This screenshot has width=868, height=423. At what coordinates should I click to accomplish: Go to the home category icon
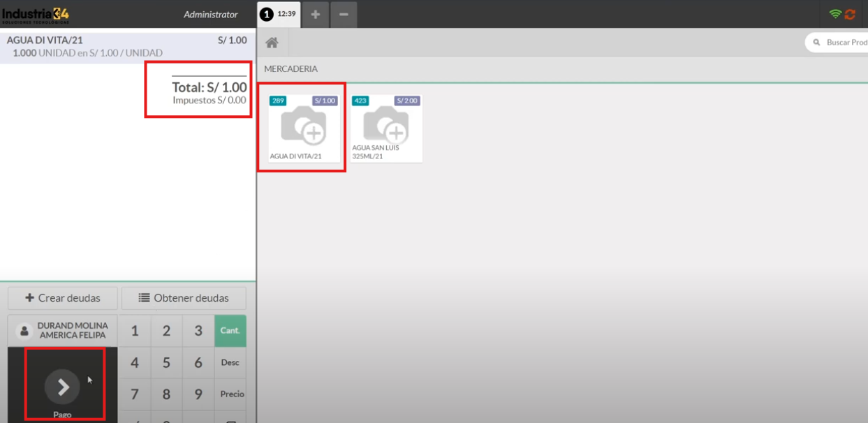pyautogui.click(x=272, y=43)
